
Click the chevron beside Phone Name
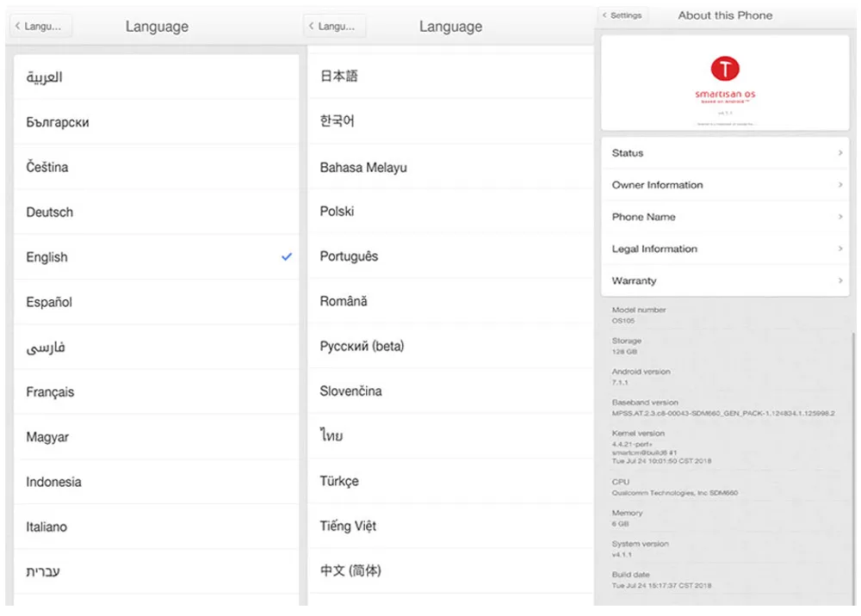[x=840, y=216]
